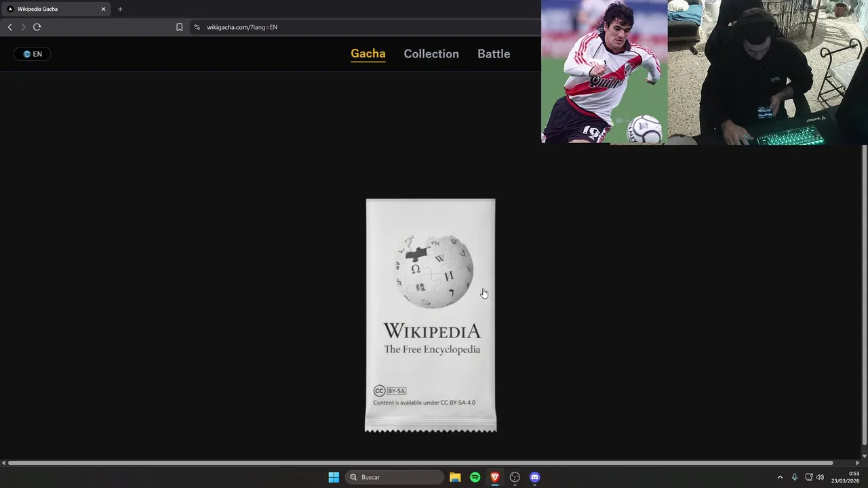Open a new browser tab
Screen dimensions: 868x488
point(120,9)
